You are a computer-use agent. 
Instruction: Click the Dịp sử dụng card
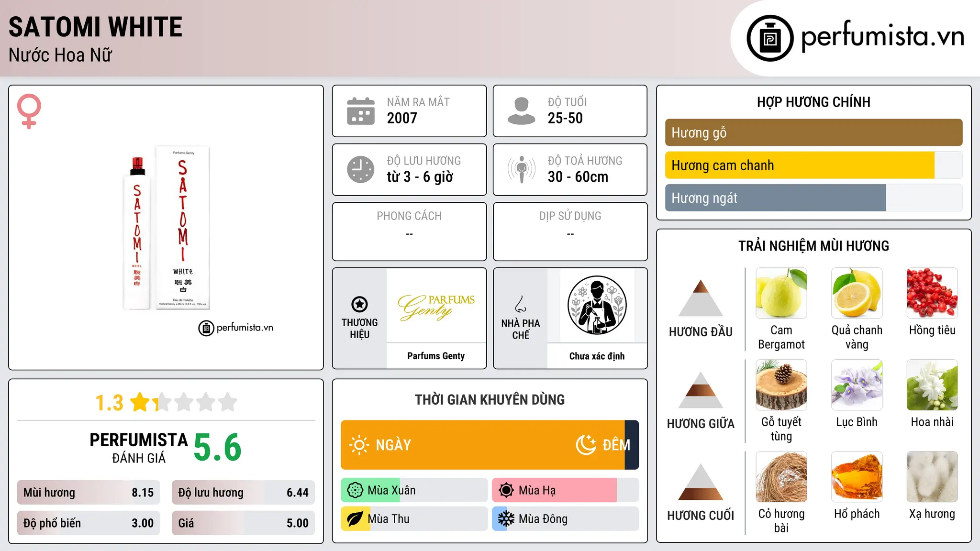point(570,231)
